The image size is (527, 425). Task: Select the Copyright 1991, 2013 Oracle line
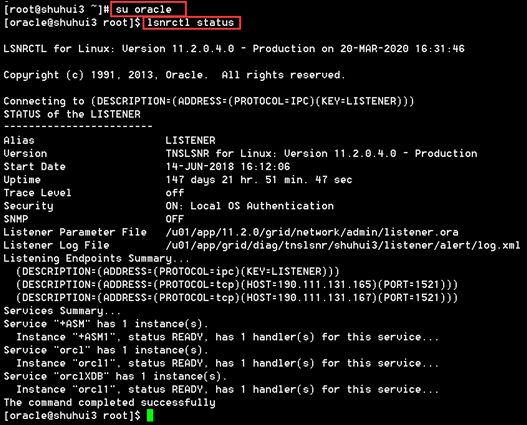(x=174, y=75)
